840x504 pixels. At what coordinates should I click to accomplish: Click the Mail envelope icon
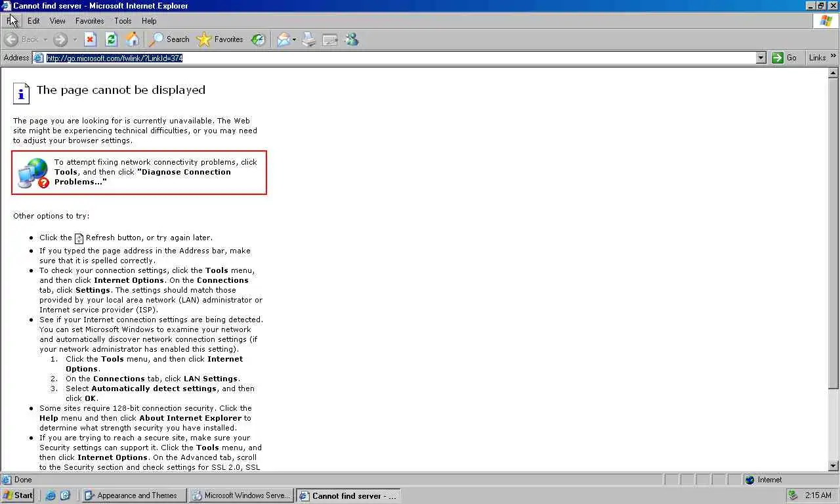[283, 39]
